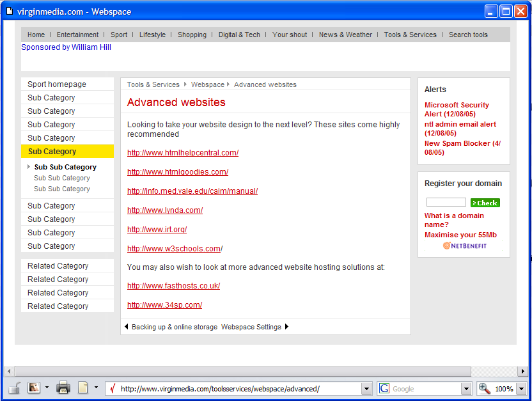The height and width of the screenshot is (401, 532).
Task: Open the address bar history dropdown
Action: pyautogui.click(x=366, y=389)
